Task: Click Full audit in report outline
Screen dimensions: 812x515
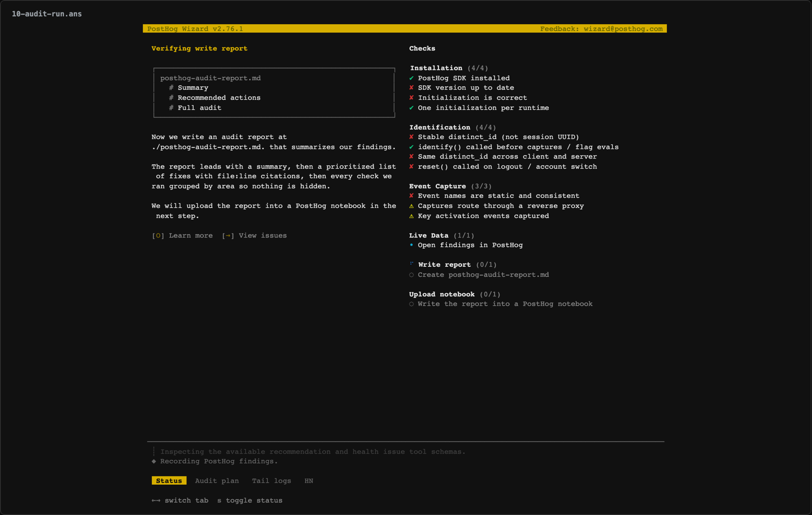Action: (x=199, y=108)
